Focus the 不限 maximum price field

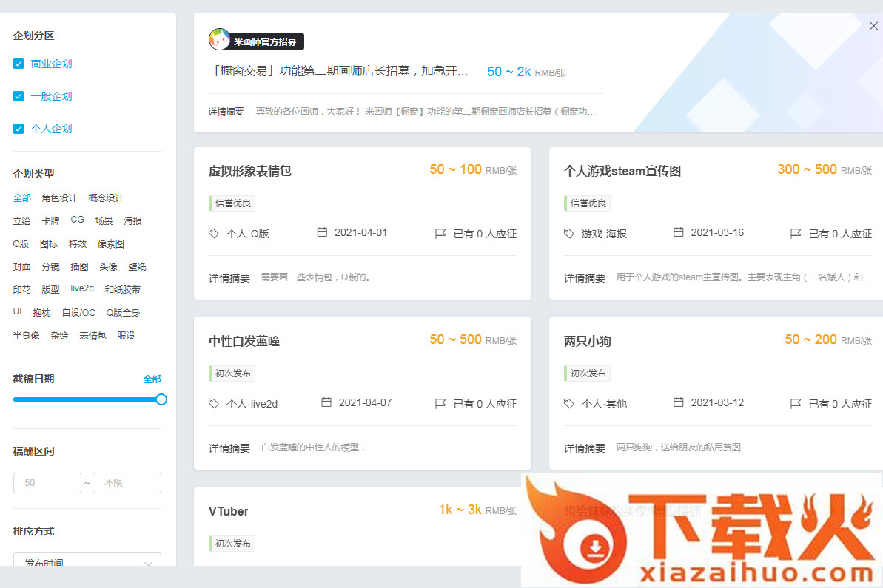127,483
